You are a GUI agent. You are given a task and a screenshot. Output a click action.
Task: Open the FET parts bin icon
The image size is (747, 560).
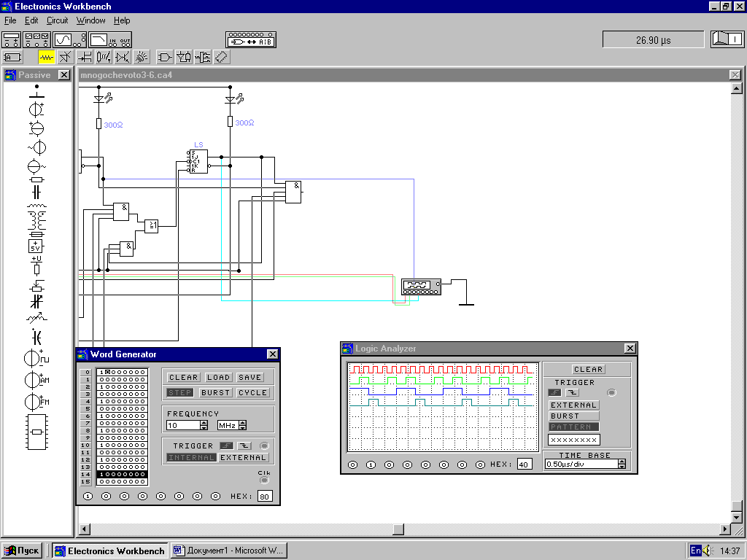tap(85, 58)
